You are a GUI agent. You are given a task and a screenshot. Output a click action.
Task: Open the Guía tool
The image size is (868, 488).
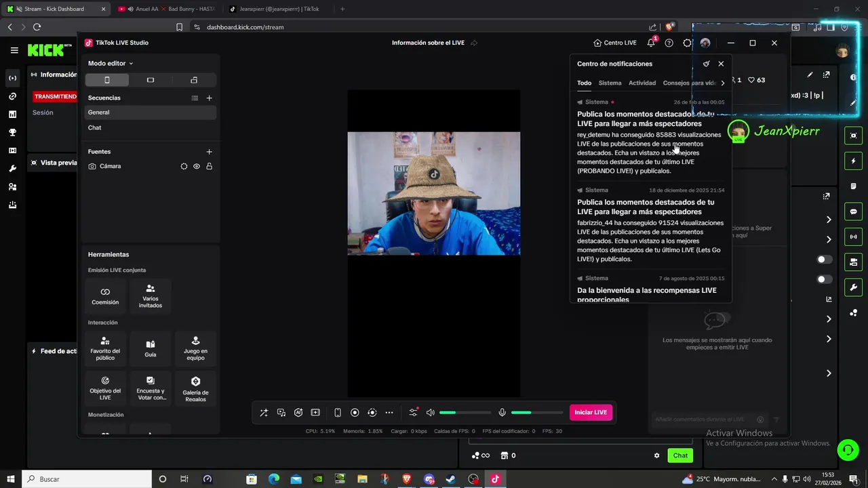tap(151, 348)
